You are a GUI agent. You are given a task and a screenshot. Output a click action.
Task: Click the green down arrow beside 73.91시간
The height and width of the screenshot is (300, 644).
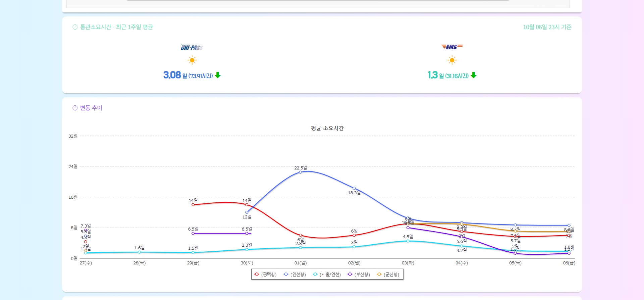(218, 75)
